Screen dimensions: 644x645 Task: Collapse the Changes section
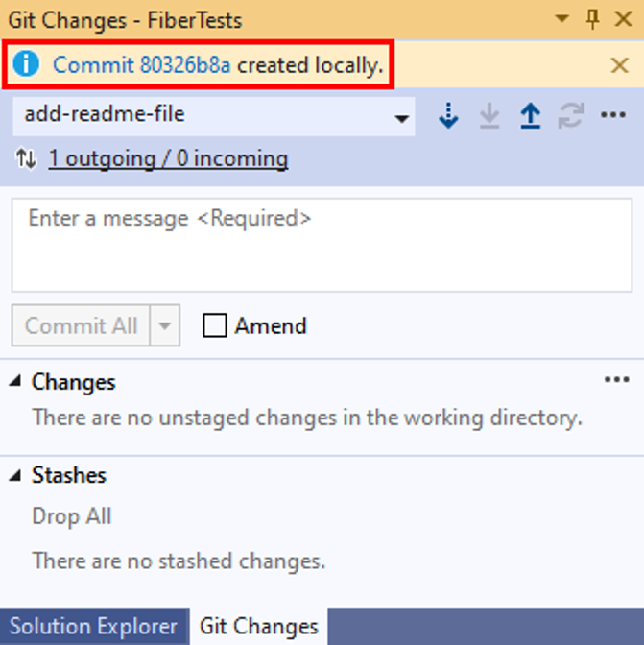pos(15,381)
